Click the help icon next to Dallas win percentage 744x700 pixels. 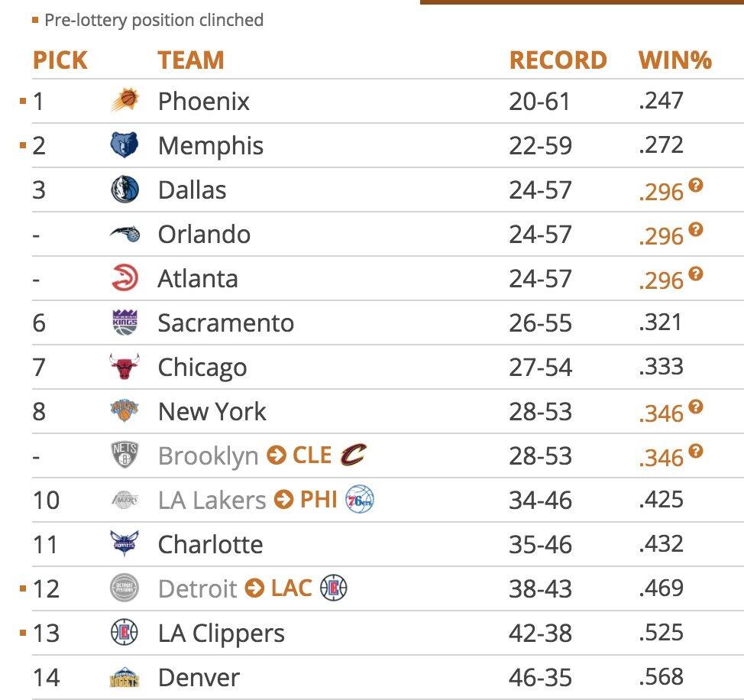tap(695, 185)
